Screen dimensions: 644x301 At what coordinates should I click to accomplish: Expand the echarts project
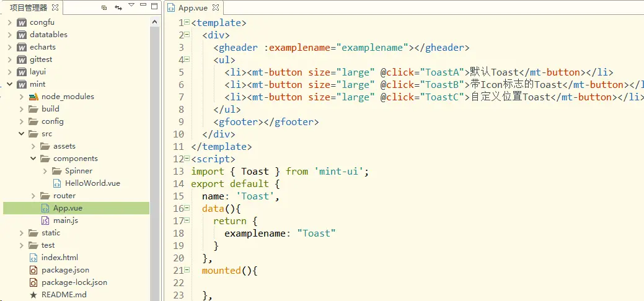pyautogui.click(x=9, y=47)
